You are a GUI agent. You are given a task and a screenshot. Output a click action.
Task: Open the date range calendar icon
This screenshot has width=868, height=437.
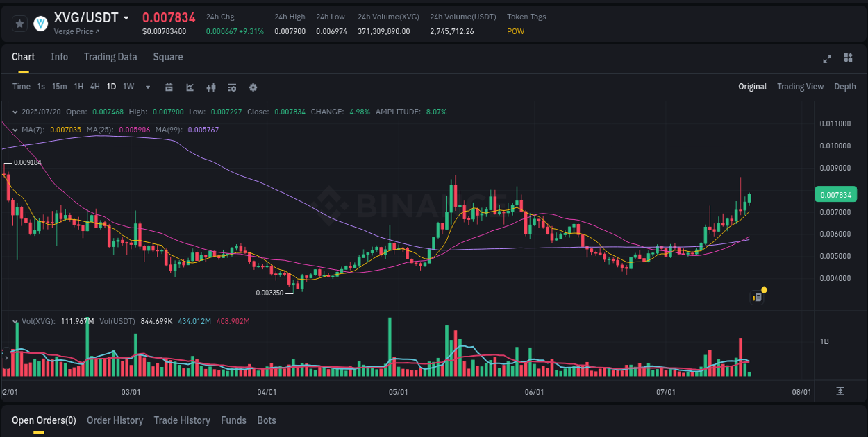pos(169,87)
